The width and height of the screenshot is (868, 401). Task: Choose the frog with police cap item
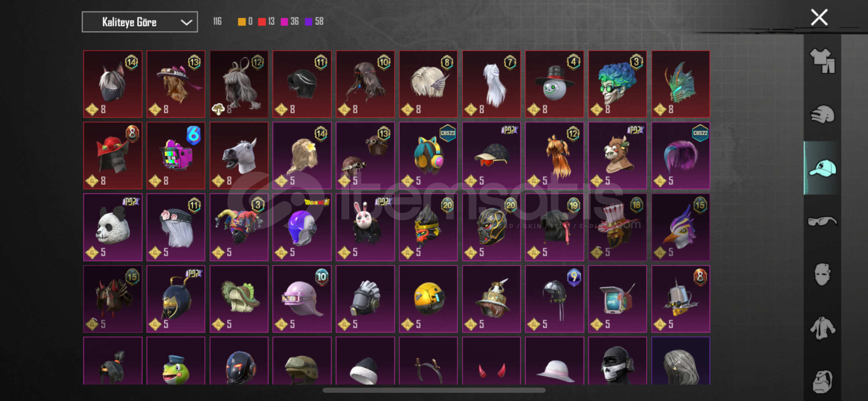(176, 361)
